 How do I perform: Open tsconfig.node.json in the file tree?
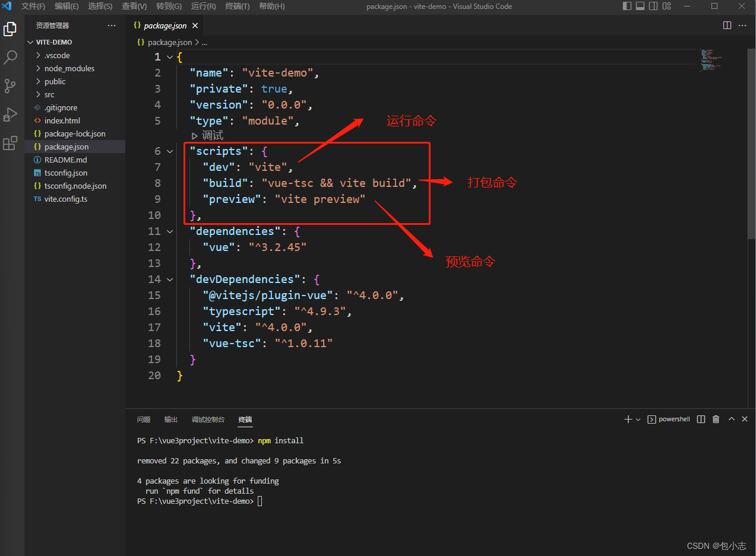pyautogui.click(x=75, y=186)
